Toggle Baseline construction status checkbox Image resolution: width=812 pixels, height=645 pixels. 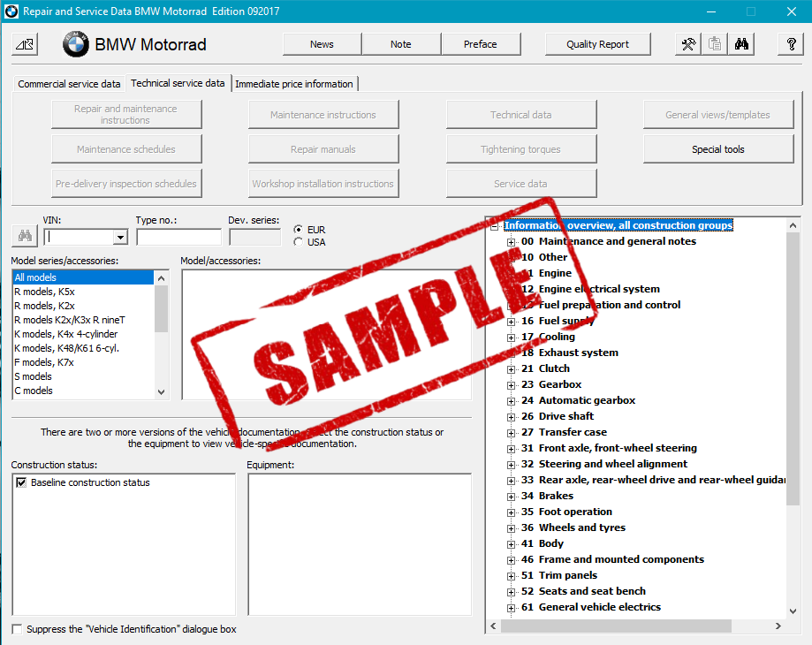pyautogui.click(x=21, y=482)
